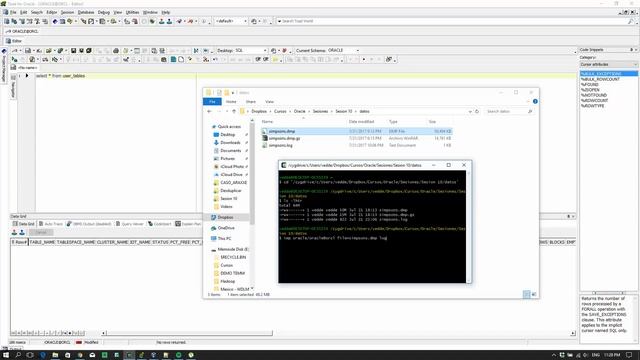Click the Cancel button in data grid

pos(41,232)
